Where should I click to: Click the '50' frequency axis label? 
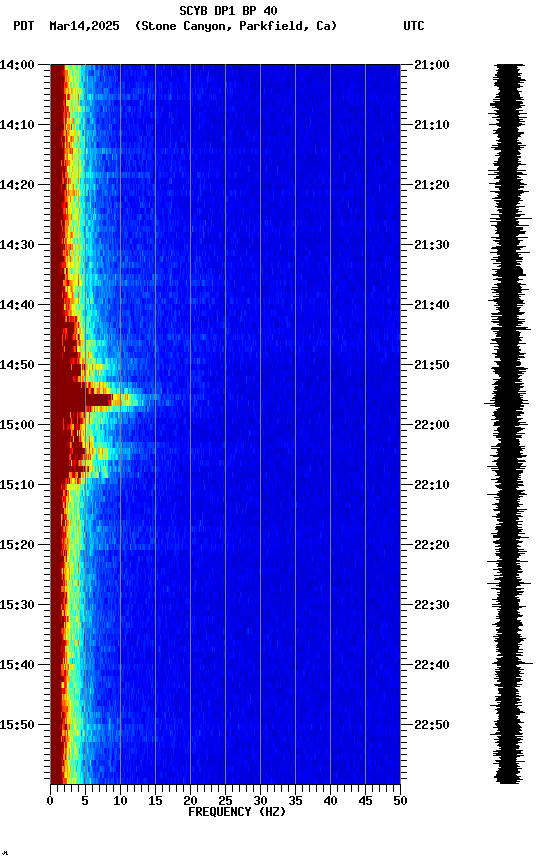click(400, 801)
